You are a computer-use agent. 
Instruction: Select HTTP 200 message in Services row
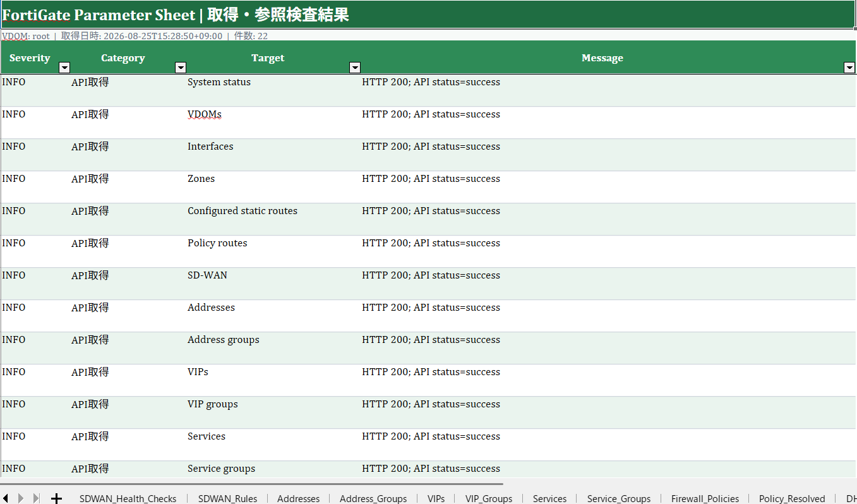[x=608, y=445]
